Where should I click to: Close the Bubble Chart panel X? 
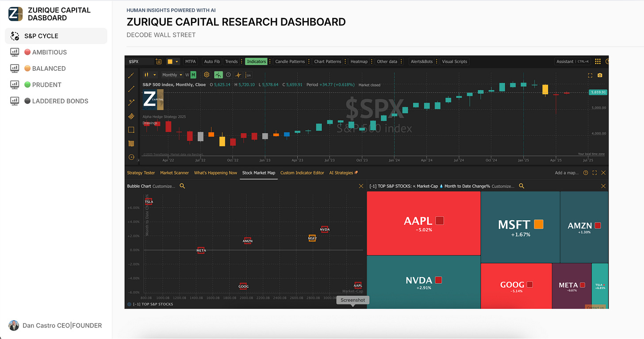pyautogui.click(x=361, y=187)
